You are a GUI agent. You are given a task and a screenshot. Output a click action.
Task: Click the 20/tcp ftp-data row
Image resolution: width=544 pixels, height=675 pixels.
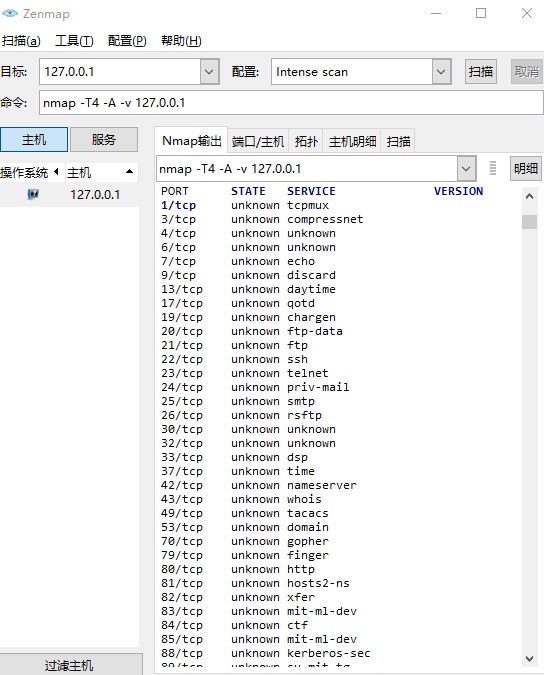[x=252, y=331]
